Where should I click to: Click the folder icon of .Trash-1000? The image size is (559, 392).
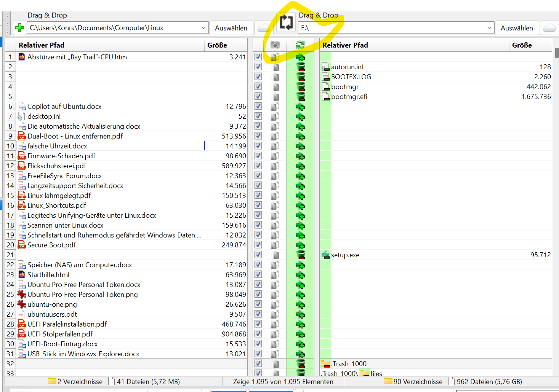point(325,364)
